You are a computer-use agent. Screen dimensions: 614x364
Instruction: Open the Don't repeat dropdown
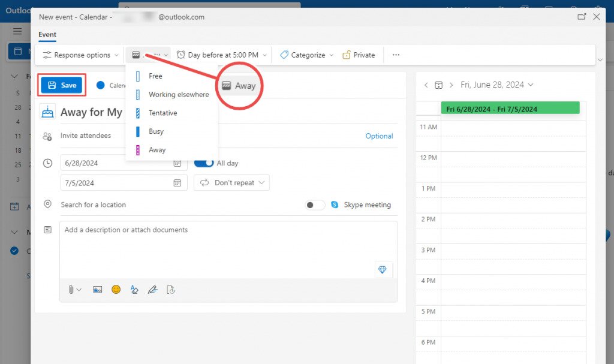coord(231,182)
